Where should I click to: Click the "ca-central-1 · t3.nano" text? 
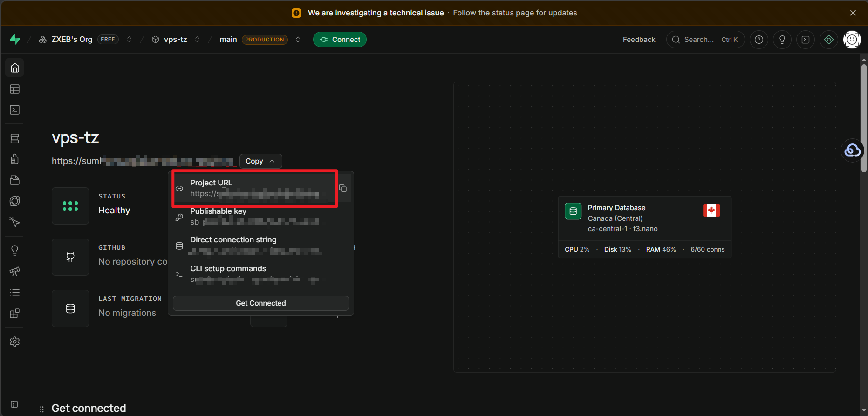tap(623, 229)
